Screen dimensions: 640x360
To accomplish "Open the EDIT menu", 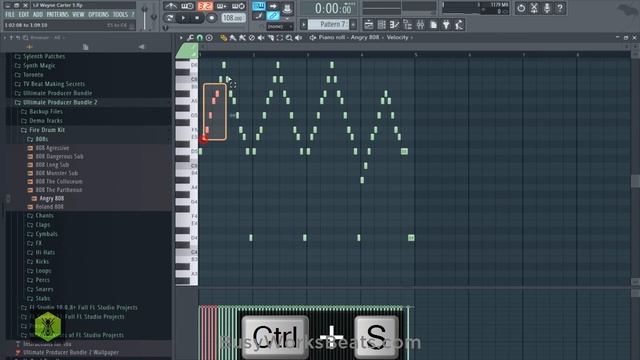I will coord(24,14).
